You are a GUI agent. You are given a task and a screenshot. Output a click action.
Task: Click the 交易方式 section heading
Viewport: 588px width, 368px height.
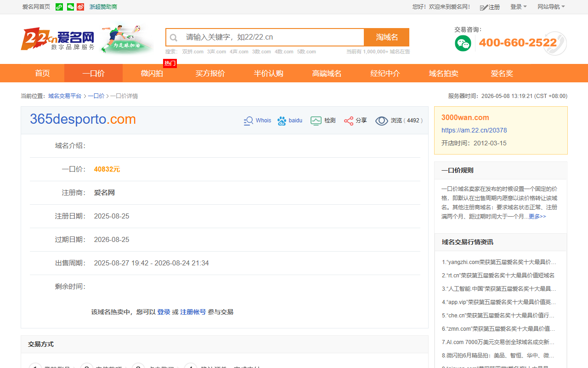click(x=41, y=344)
